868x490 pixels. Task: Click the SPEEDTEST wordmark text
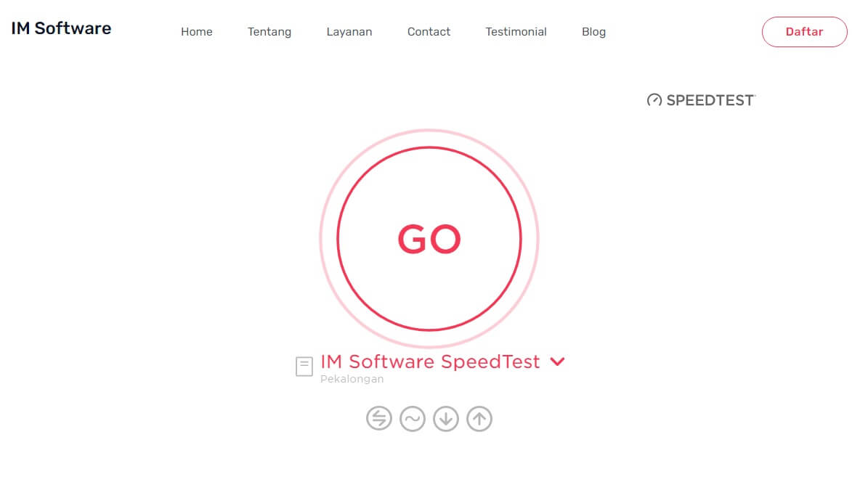click(710, 100)
